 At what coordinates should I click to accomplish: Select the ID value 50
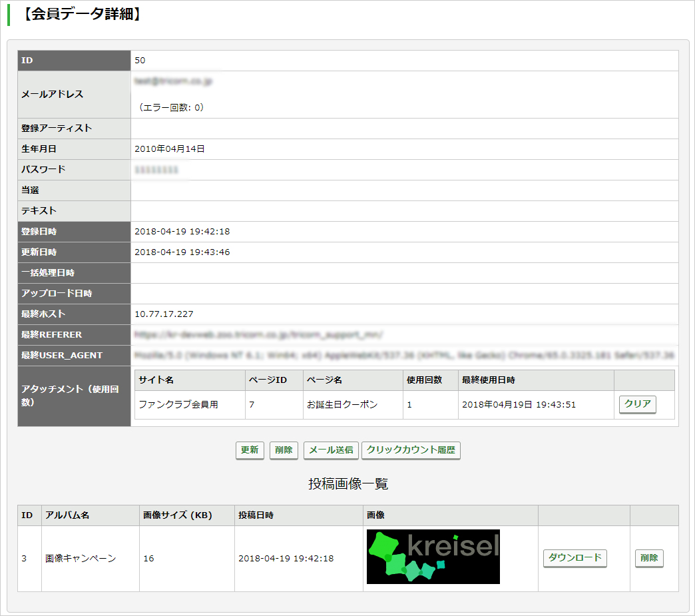[x=140, y=61]
